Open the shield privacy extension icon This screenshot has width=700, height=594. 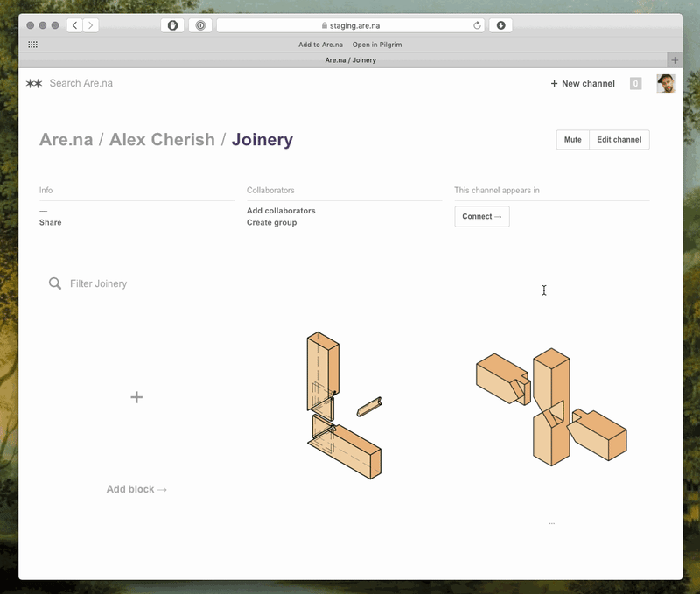[172, 25]
